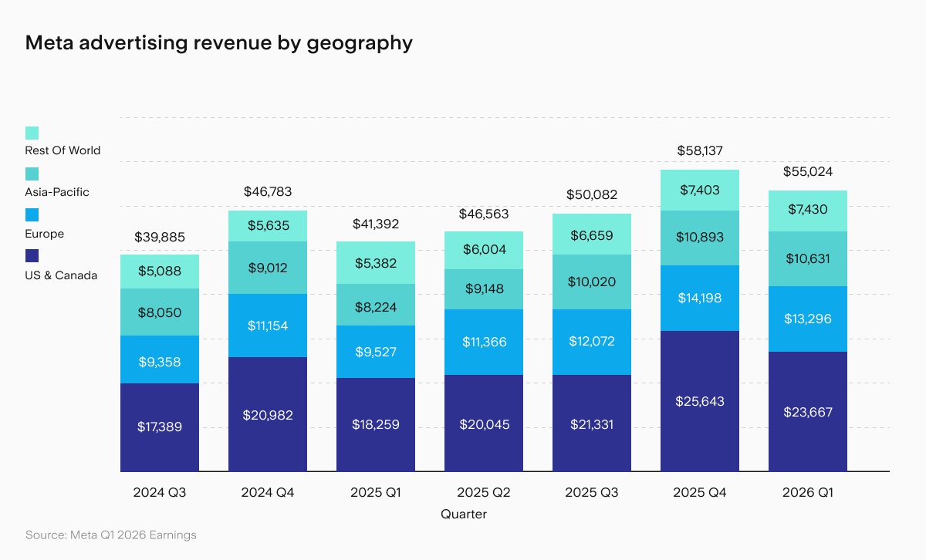Select the $9,012 Asia-Pacific bar segment
Image resolution: width=926 pixels, height=560 pixels.
click(x=268, y=268)
